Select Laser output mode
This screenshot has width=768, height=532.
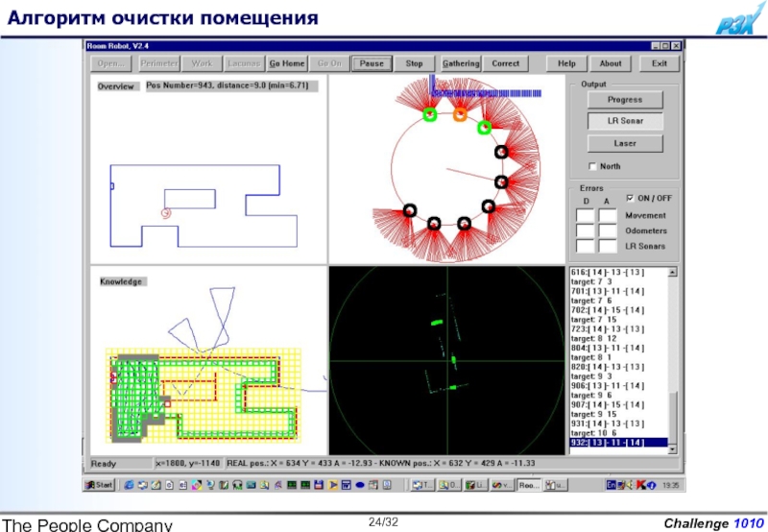coord(625,143)
